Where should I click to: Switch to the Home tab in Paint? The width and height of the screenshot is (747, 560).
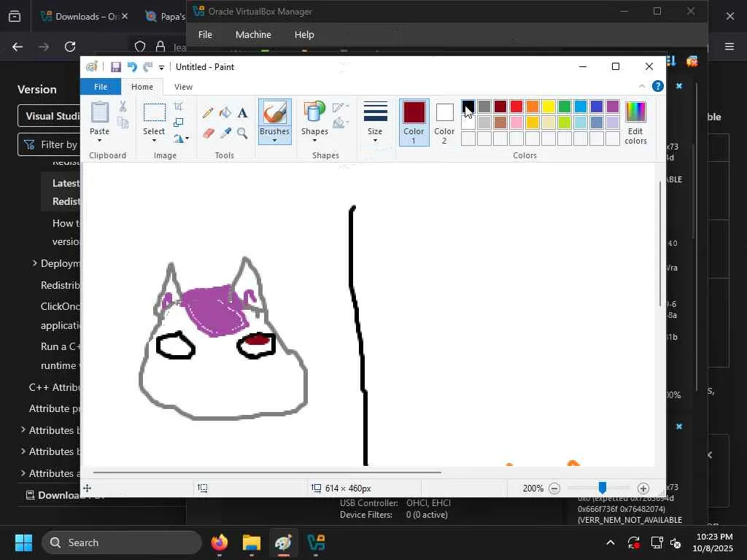pyautogui.click(x=142, y=87)
